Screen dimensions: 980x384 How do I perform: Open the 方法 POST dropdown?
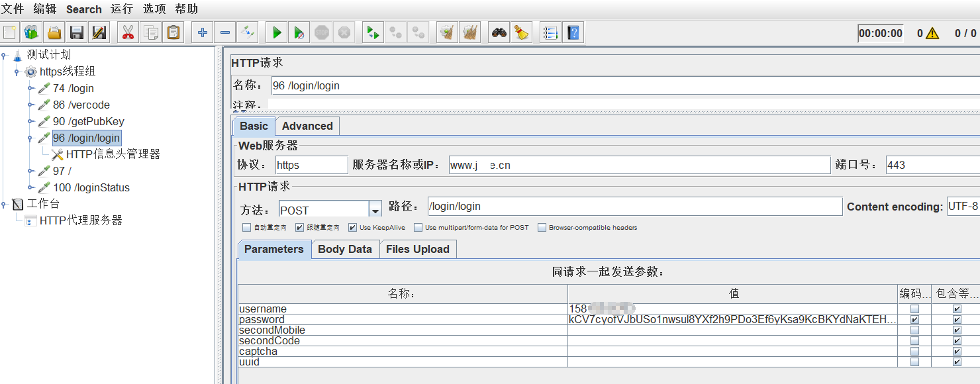[x=375, y=210]
